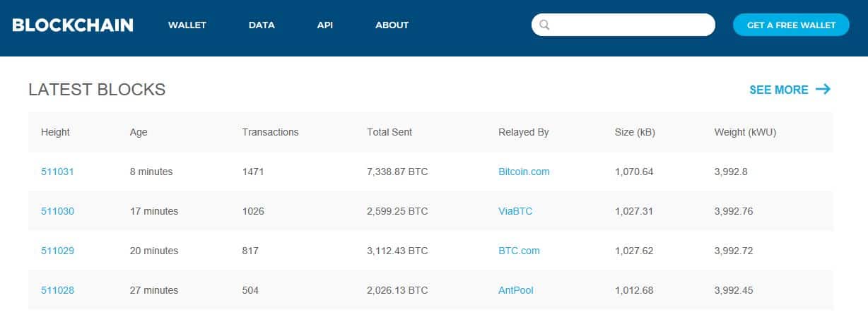Viewport: 868px width, 329px height.
Task: Click the 2,599.25 BTC total sent value
Action: [x=397, y=211]
